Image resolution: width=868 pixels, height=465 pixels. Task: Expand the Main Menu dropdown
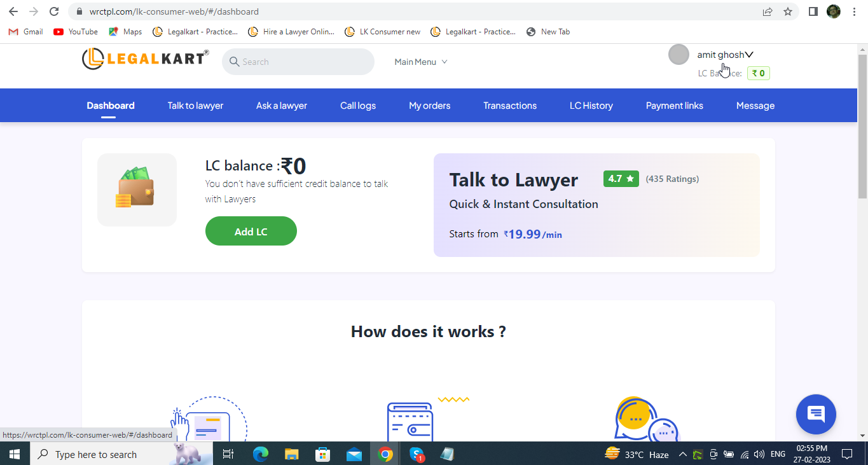420,62
